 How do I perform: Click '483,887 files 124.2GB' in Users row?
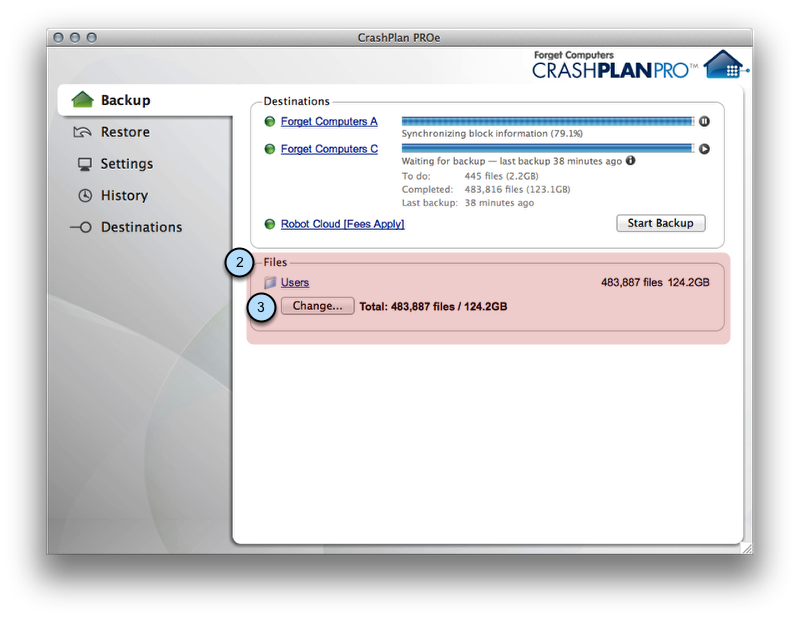point(655,282)
